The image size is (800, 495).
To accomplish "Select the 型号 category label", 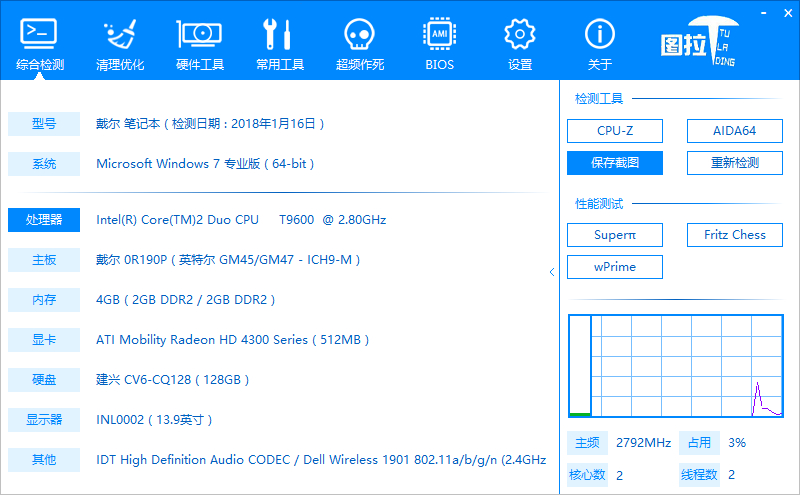I will coord(44,124).
